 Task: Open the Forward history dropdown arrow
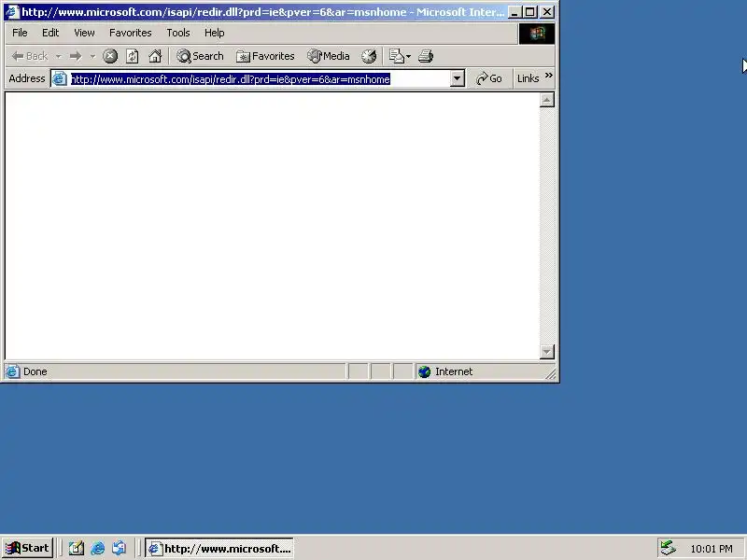tap(92, 56)
